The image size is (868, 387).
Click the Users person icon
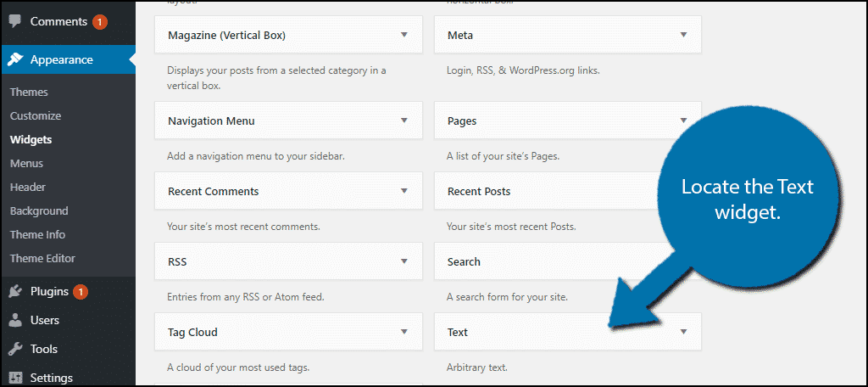tap(15, 320)
